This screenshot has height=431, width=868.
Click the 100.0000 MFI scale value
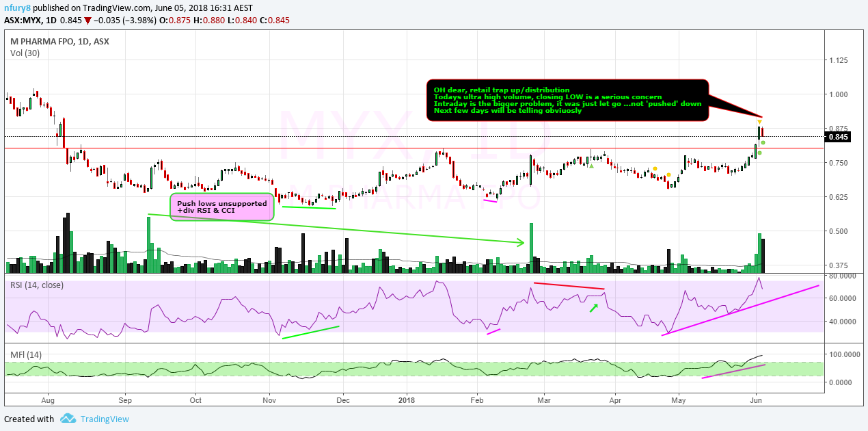(844, 354)
